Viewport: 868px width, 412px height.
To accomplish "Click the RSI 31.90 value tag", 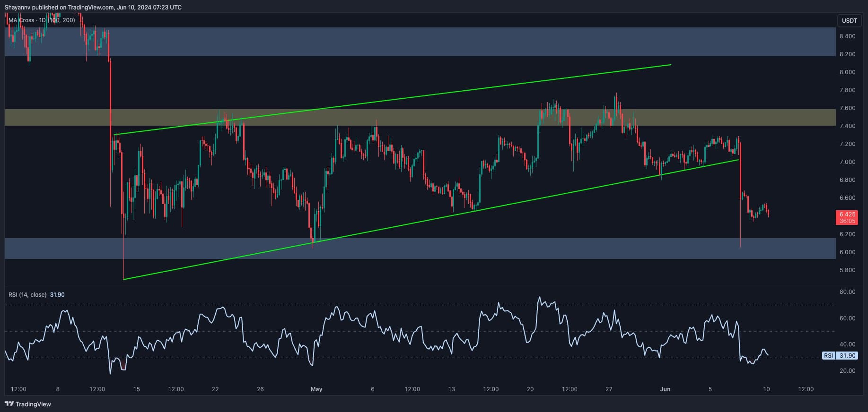I will 841,356.
